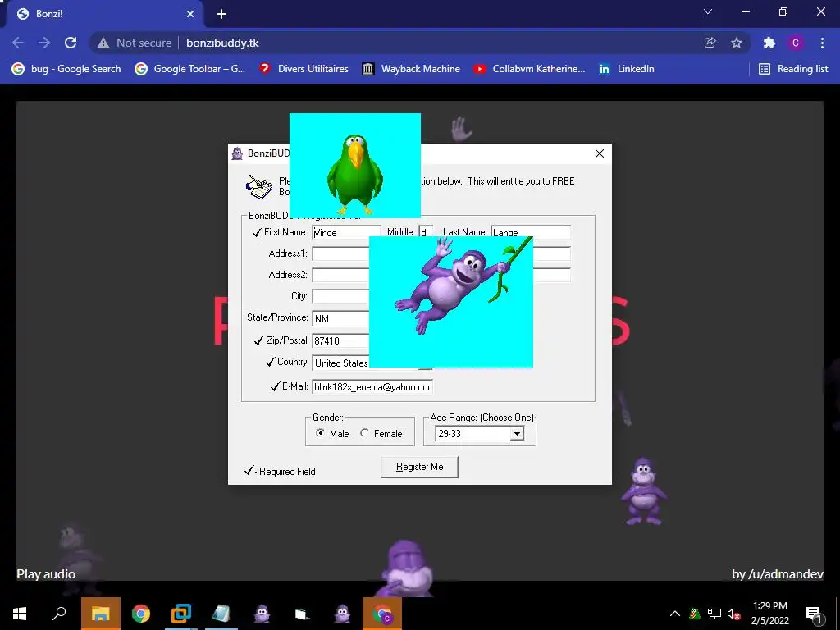This screenshot has width=840, height=630.
Task: Click the First Name field
Action: click(x=346, y=232)
